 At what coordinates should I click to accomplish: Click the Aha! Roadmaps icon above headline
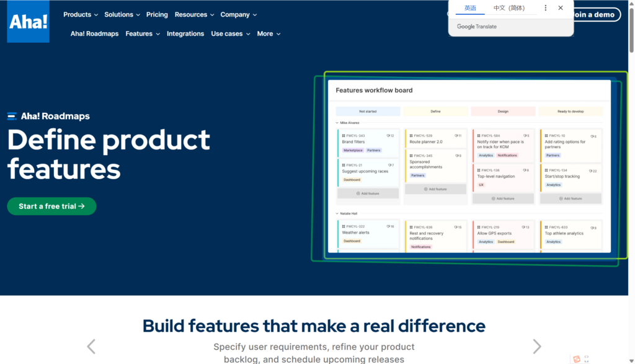tap(12, 116)
